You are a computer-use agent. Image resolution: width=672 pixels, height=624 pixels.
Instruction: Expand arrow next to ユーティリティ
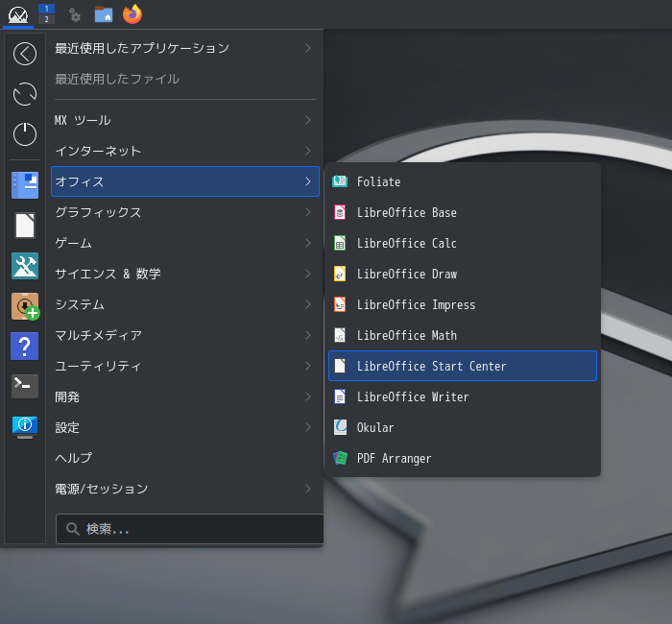(x=308, y=366)
